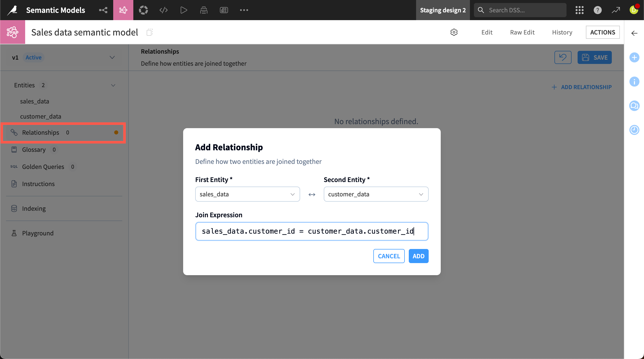Open the discussions chat icon on right sidebar

coord(635,106)
